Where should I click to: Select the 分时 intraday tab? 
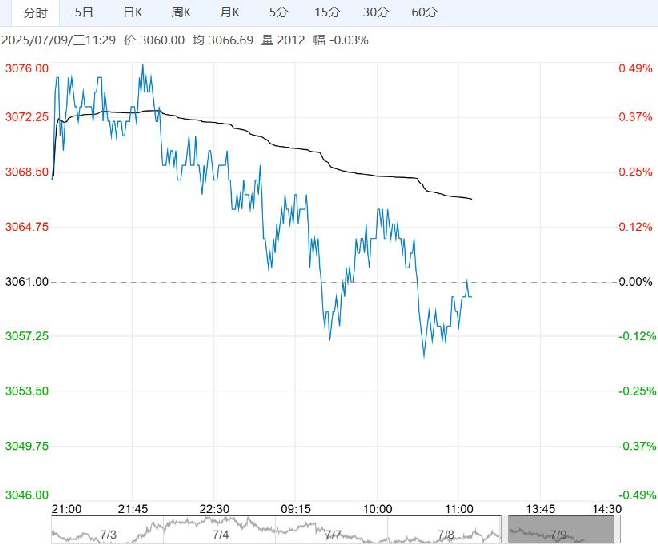point(36,13)
